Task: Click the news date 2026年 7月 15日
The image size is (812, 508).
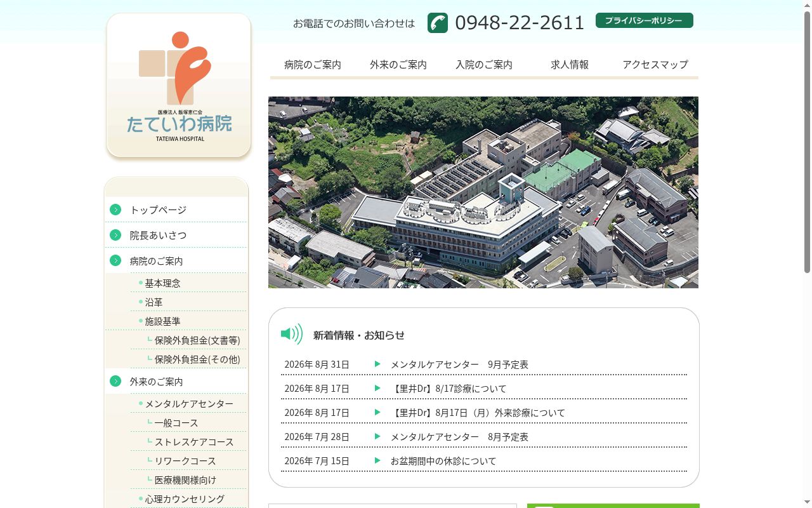Action: pos(317,461)
